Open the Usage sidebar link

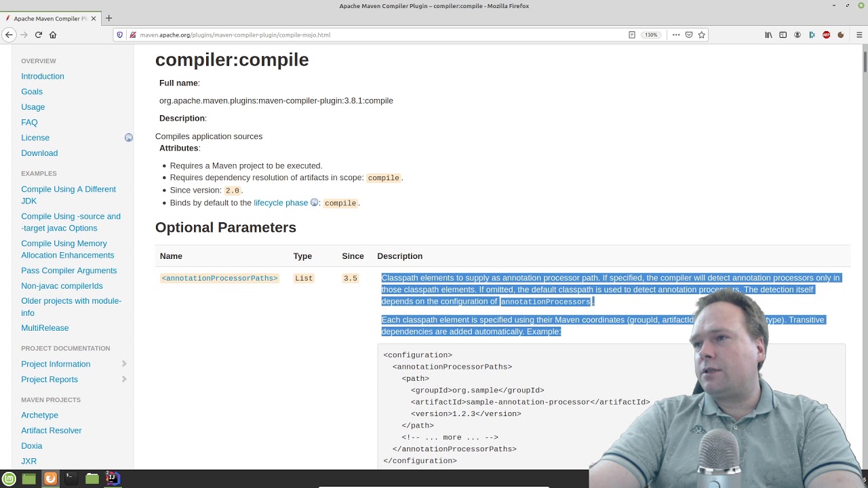point(33,107)
